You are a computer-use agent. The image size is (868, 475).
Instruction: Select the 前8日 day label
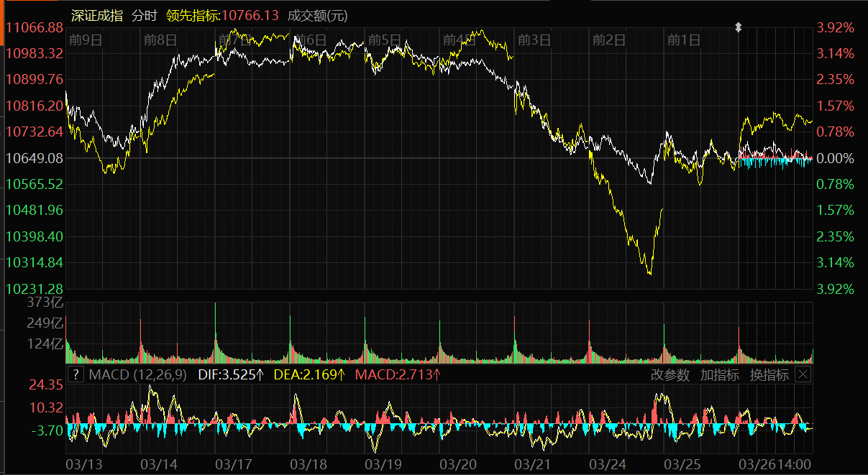160,40
